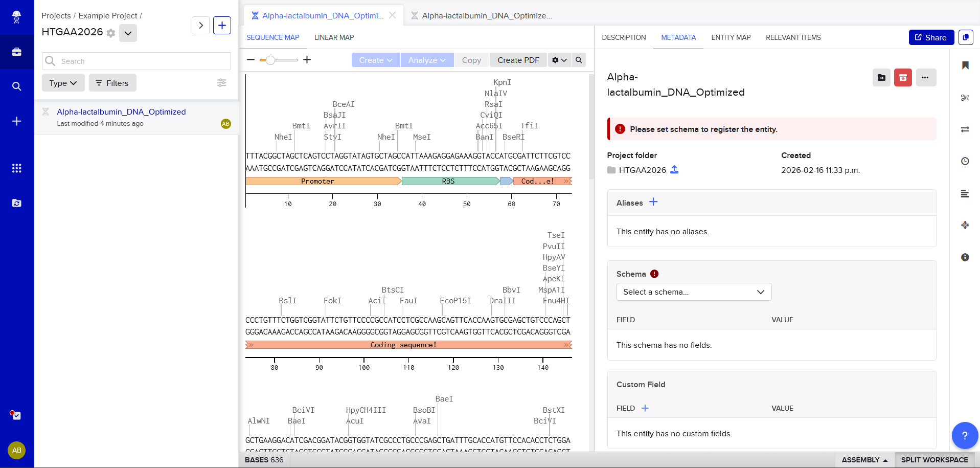Close the first Alpha-lactalbumin tab

pyautogui.click(x=393, y=15)
